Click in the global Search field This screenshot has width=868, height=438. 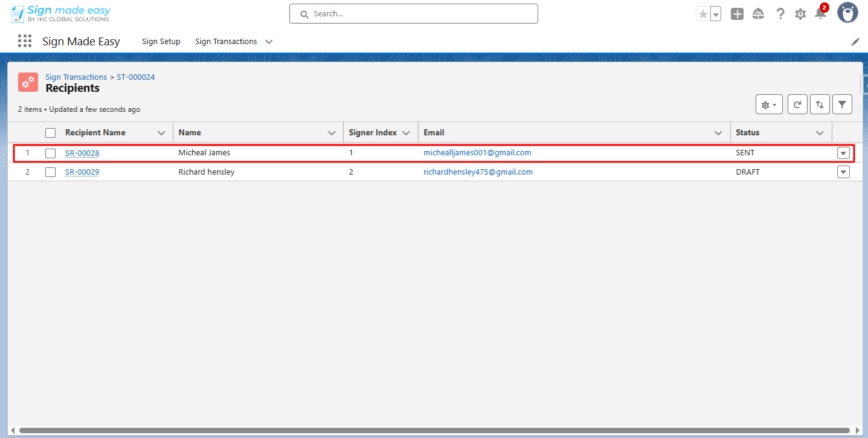tap(414, 14)
